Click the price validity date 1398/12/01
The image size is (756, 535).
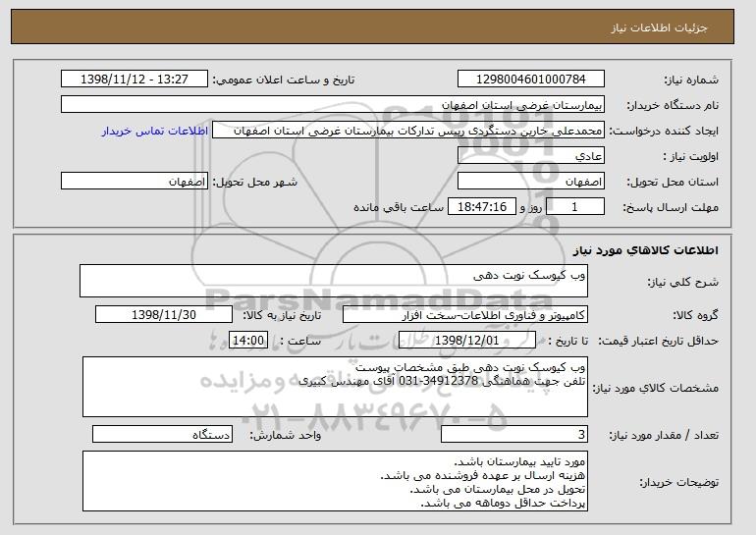tap(467, 341)
